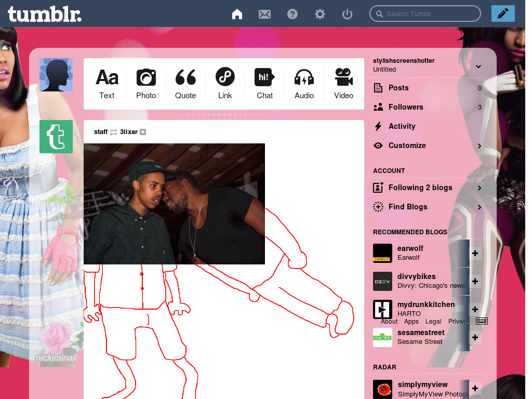The image size is (532, 399).
Task: Log out with the power icon
Action: (x=347, y=14)
